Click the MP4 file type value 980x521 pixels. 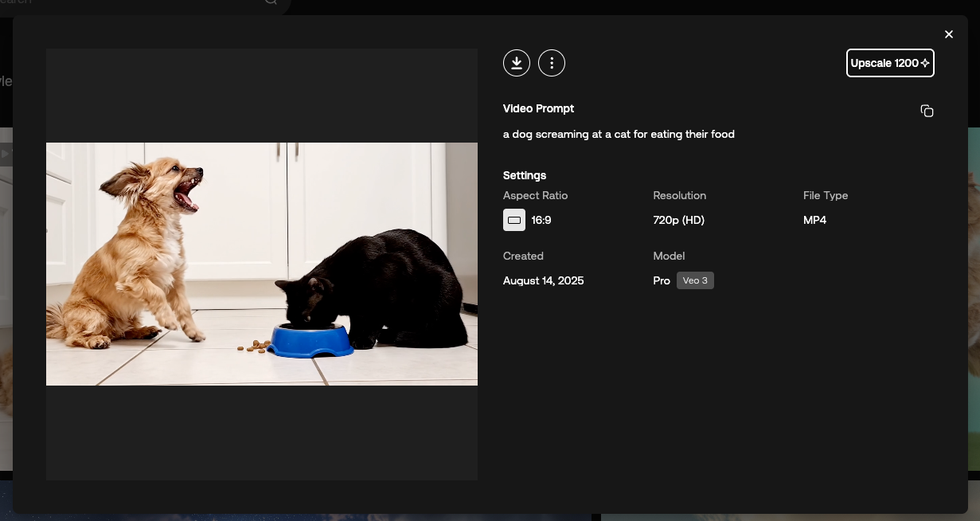coord(814,220)
